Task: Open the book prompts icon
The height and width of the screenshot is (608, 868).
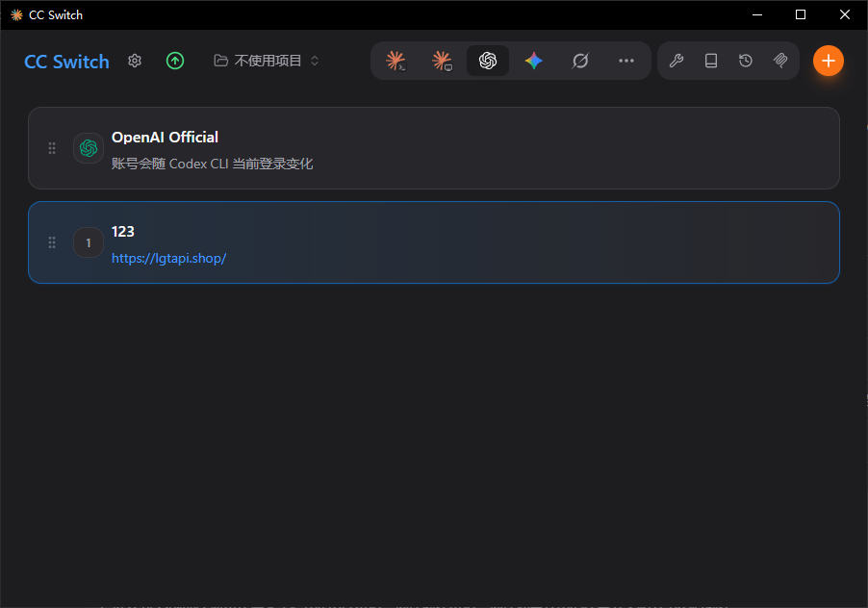Action: (711, 61)
